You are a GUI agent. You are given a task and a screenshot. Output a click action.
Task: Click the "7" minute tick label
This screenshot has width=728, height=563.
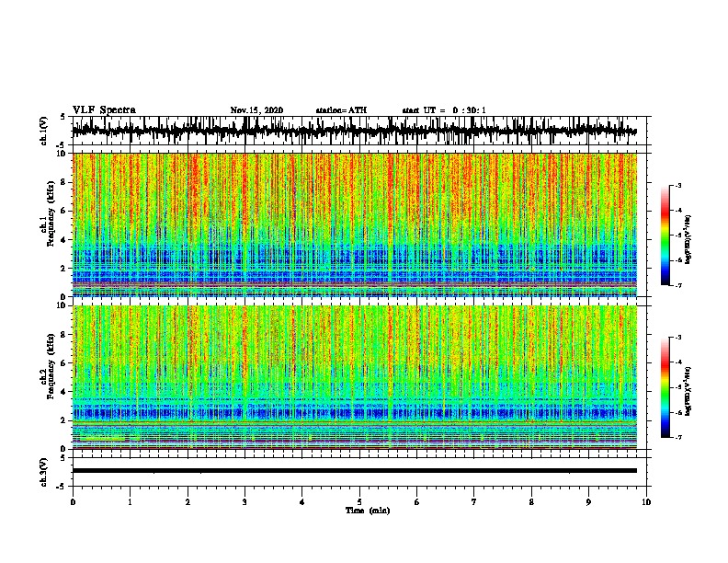[x=474, y=502]
